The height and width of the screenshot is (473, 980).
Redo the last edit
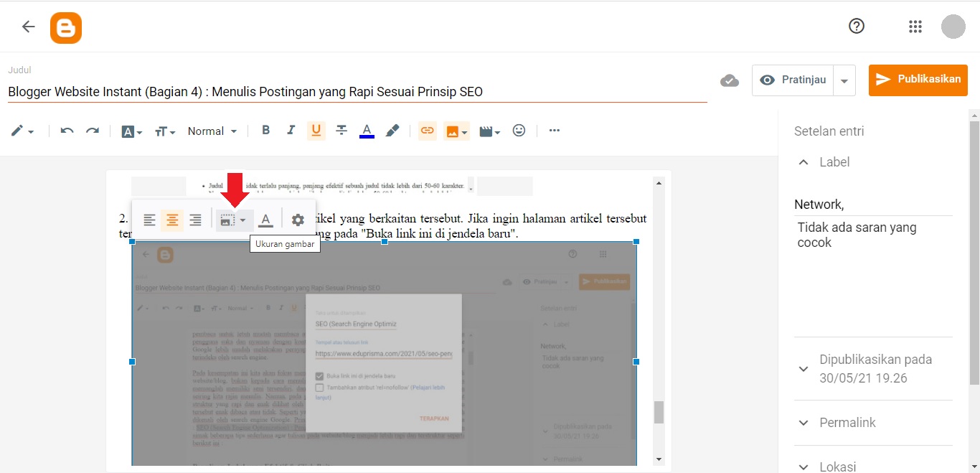tap(92, 130)
